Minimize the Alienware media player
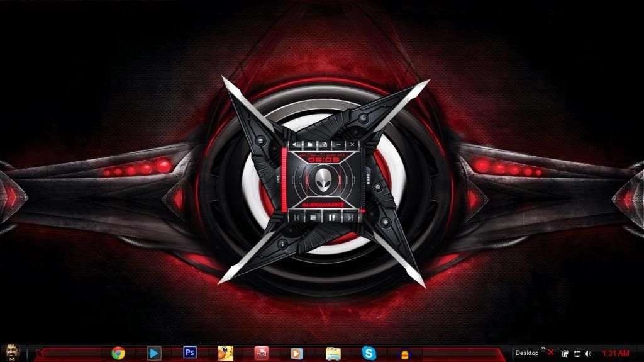The height and width of the screenshot is (362, 644). coord(338,145)
